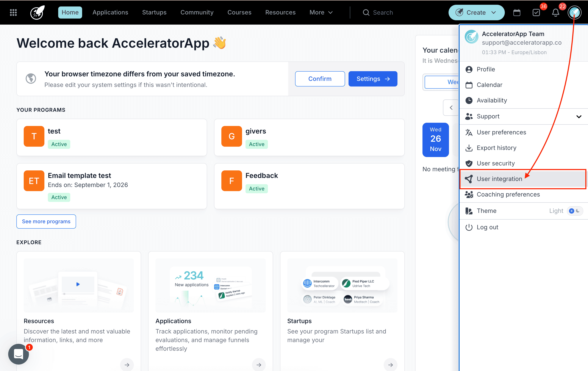Toggle the Light/Dark theme switch
Viewport: 588px width, 371px height.
pyautogui.click(x=575, y=211)
